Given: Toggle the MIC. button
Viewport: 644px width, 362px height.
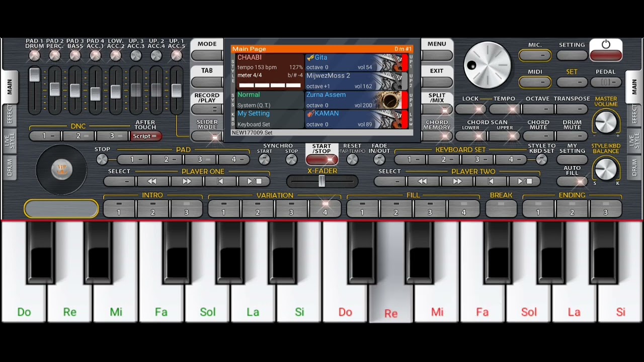Looking at the screenshot, I should 535,55.
